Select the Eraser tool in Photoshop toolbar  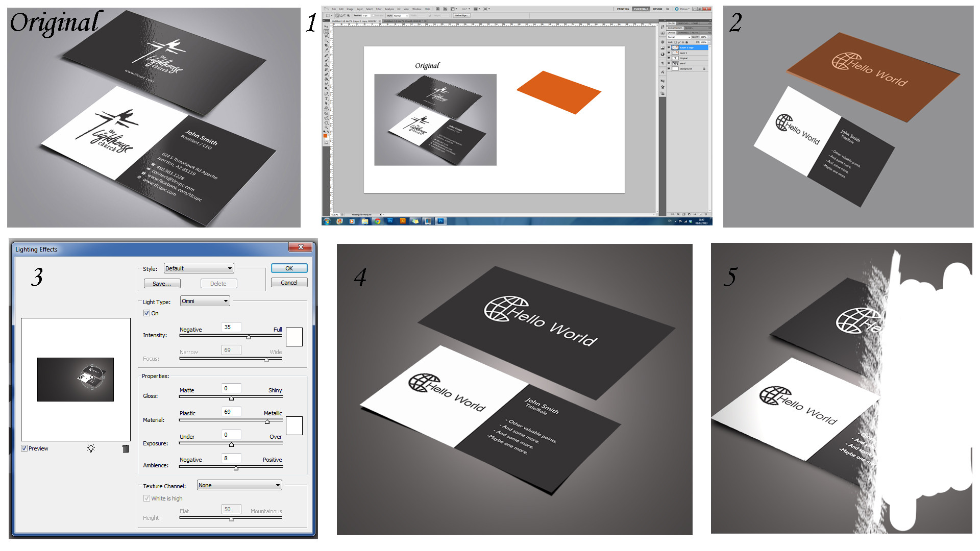coord(326,74)
